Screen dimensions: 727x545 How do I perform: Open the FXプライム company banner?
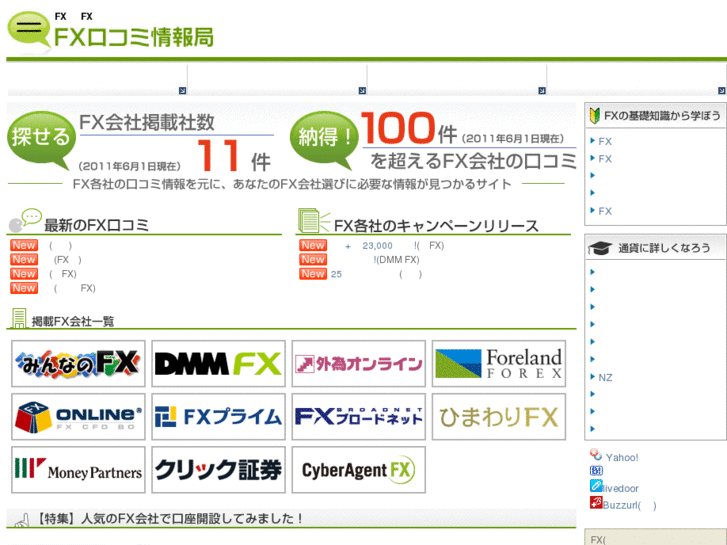point(218,417)
